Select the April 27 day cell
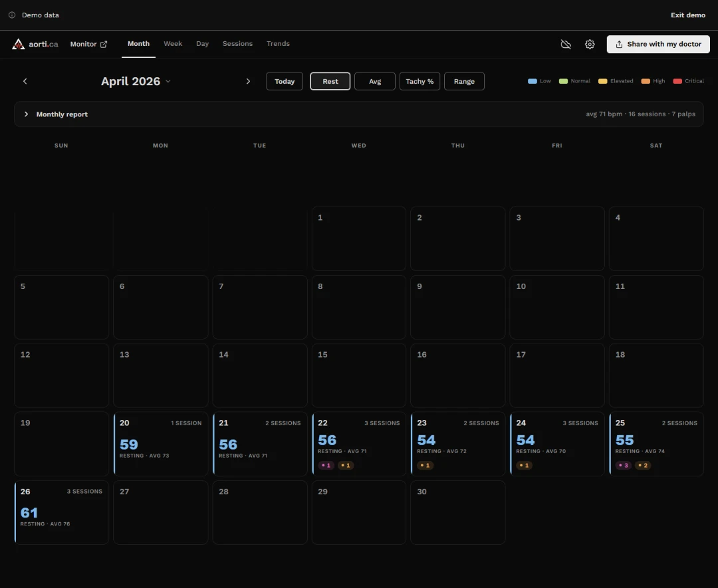This screenshot has height=588, width=718. pyautogui.click(x=161, y=512)
